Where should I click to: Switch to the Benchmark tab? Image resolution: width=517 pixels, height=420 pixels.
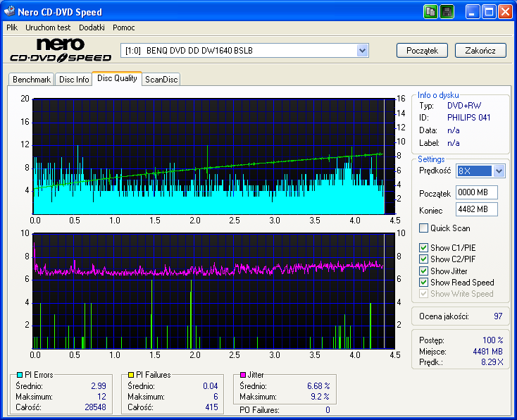[x=31, y=80]
